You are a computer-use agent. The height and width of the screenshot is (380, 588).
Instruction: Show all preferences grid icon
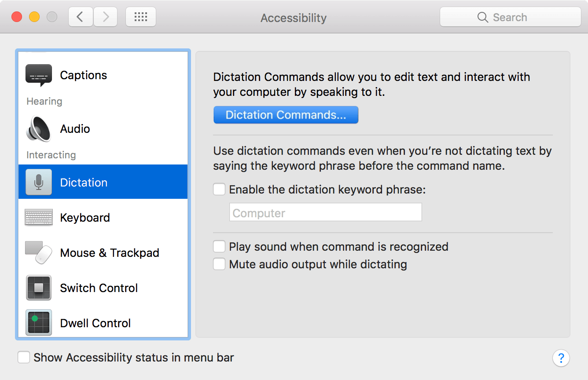tap(141, 17)
